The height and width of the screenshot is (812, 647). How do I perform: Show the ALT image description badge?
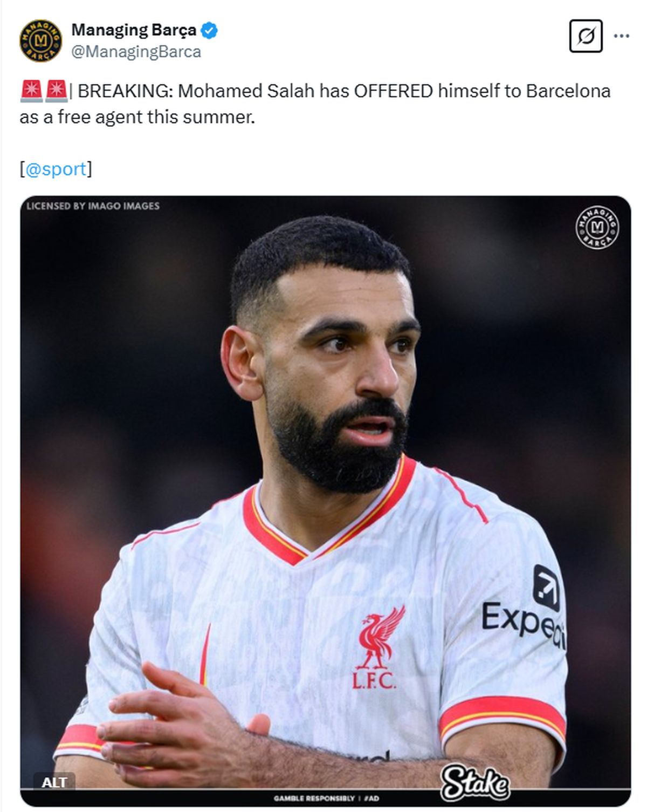coord(54,782)
